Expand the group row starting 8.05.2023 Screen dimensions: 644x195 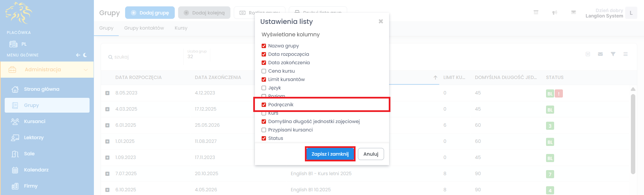[x=107, y=93]
